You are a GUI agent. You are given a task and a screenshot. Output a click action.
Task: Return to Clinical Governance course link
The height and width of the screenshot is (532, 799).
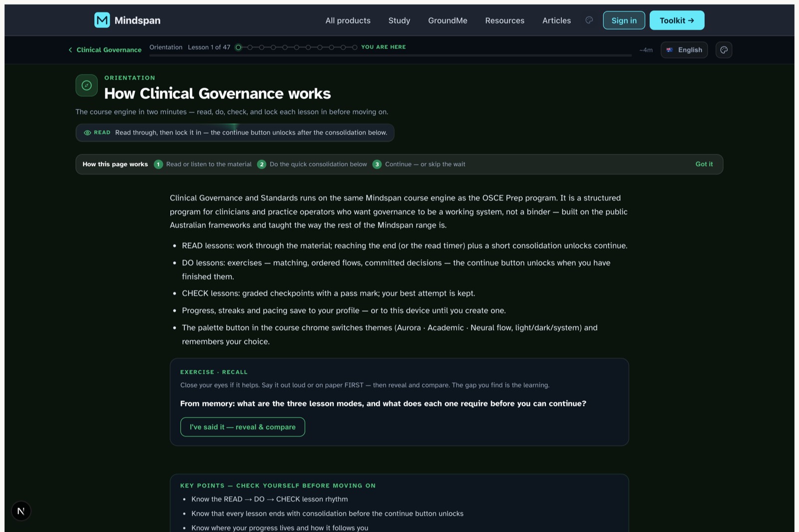(x=109, y=50)
